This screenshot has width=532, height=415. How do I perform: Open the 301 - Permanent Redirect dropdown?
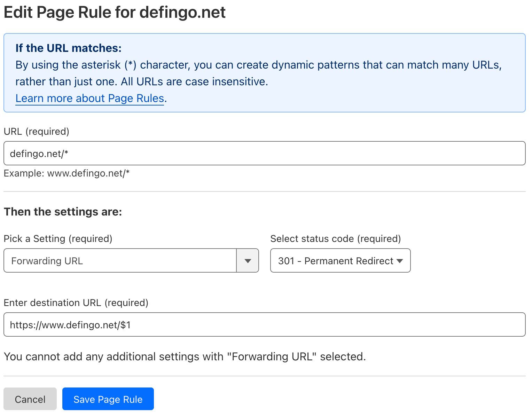tap(340, 260)
